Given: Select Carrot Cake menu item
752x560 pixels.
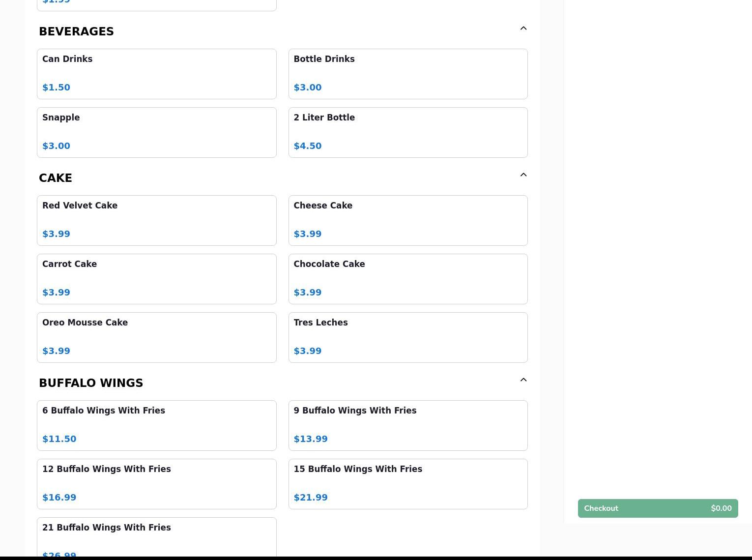Looking at the screenshot, I should coord(156,279).
